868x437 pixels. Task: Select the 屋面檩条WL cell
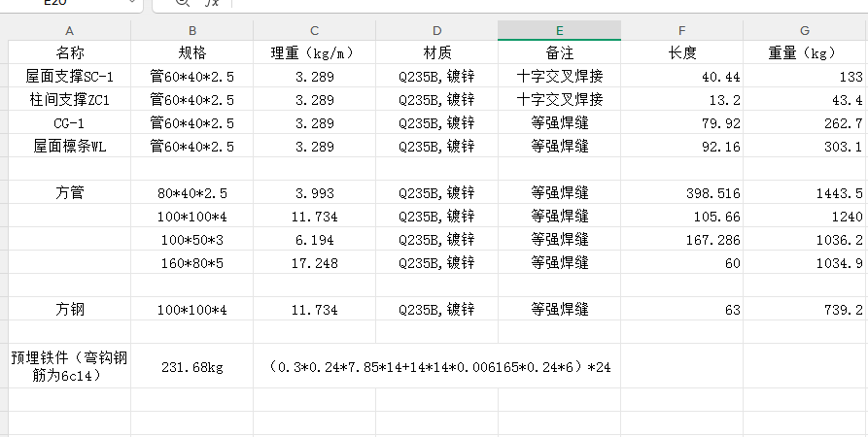click(69, 146)
